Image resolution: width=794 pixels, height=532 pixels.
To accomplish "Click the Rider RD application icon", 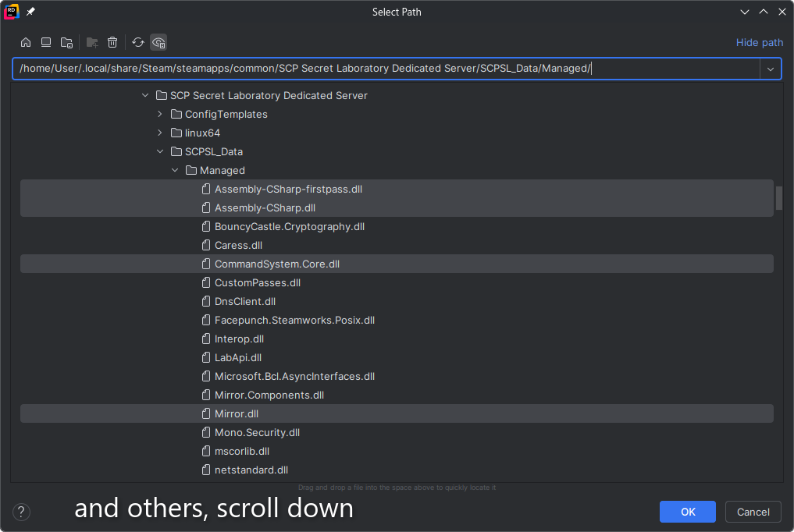I will (x=11, y=12).
